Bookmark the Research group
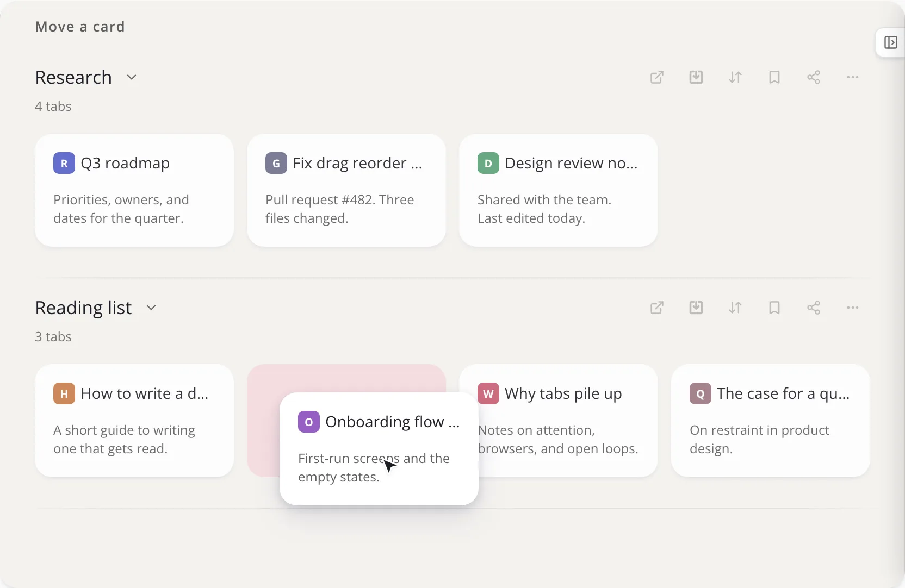The height and width of the screenshot is (588, 905). click(774, 77)
